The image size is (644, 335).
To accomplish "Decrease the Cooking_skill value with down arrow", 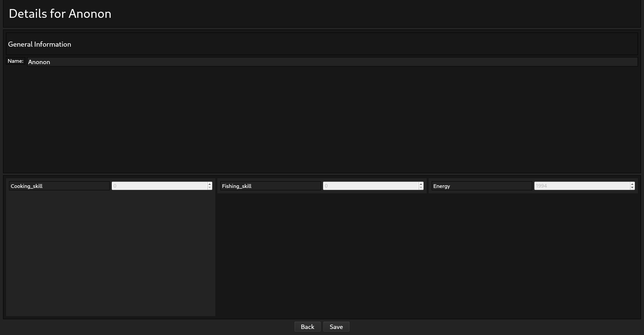I will [210, 188].
